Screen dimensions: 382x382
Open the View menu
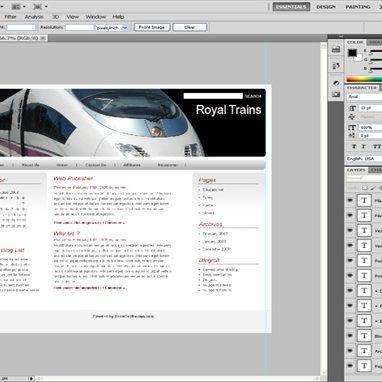(72, 17)
